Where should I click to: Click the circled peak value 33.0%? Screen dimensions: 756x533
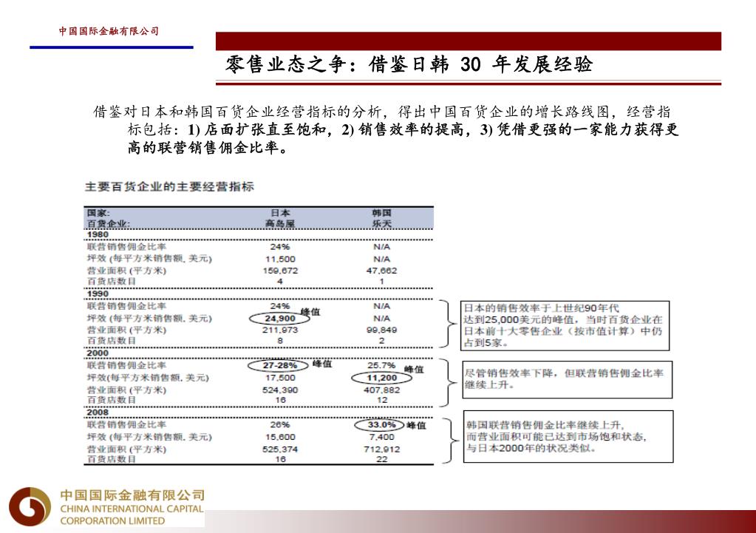(379, 425)
